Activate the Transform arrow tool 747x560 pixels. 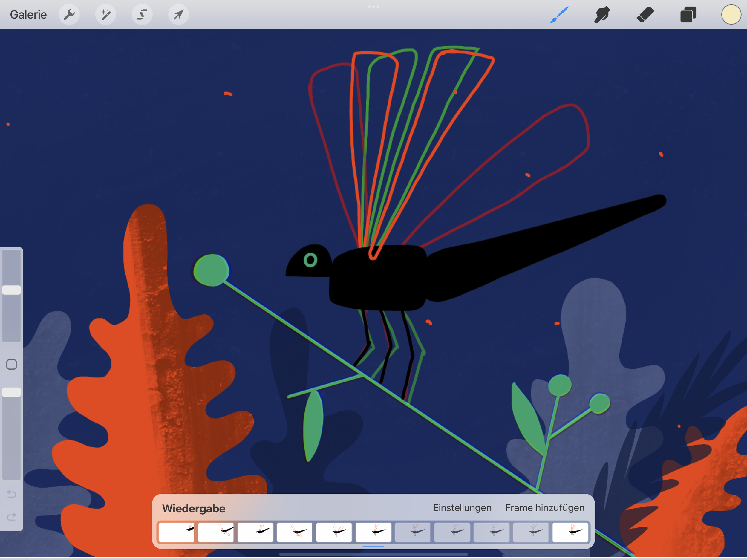tap(179, 15)
